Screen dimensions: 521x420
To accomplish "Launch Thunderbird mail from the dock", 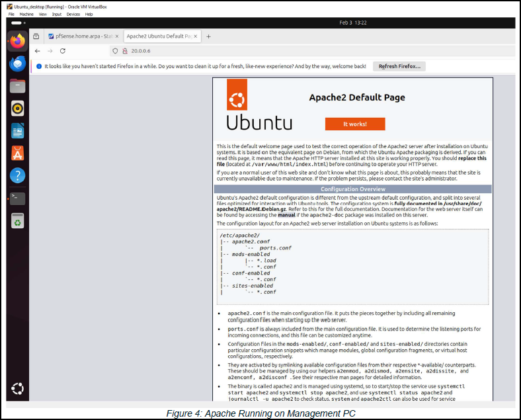I will click(18, 63).
